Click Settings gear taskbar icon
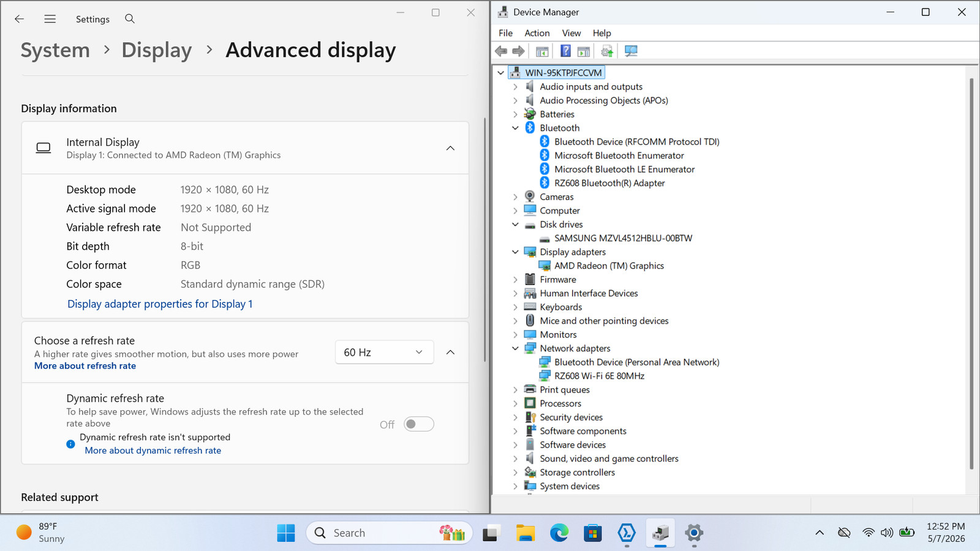The height and width of the screenshot is (551, 980). click(694, 533)
